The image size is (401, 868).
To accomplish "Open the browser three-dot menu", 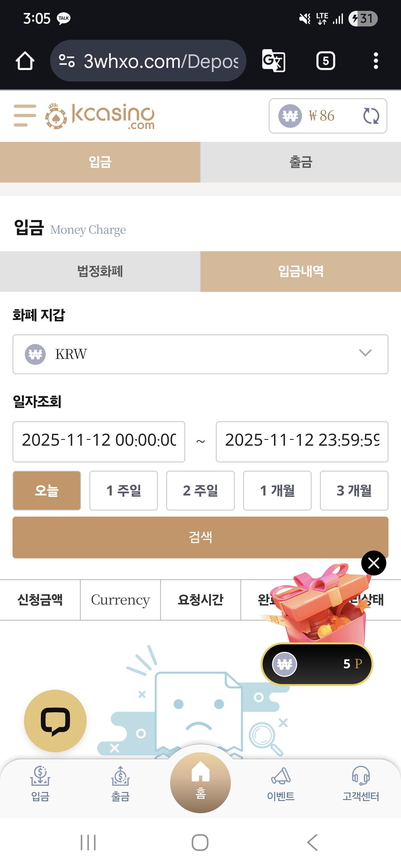I will pyautogui.click(x=376, y=61).
